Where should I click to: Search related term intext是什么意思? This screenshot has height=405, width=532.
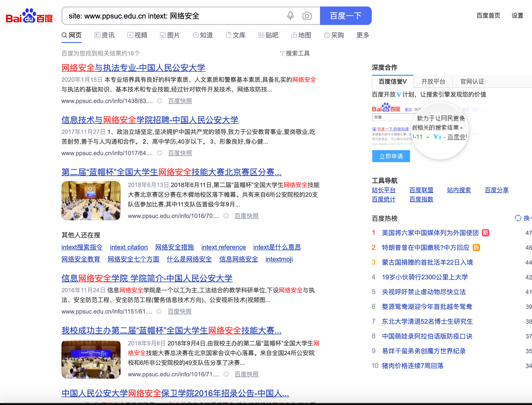(x=277, y=247)
